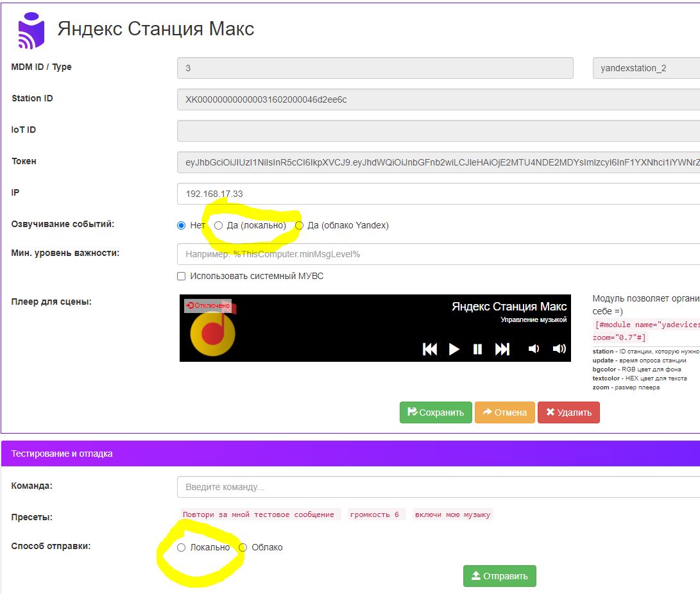The image size is (700, 594).
Task: Click the Station ID field
Action: (438, 99)
